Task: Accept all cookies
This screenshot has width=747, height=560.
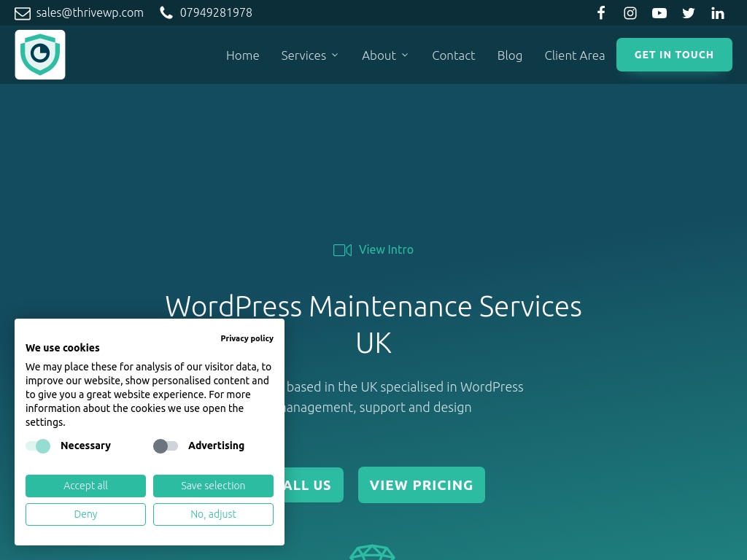Action: point(86,486)
